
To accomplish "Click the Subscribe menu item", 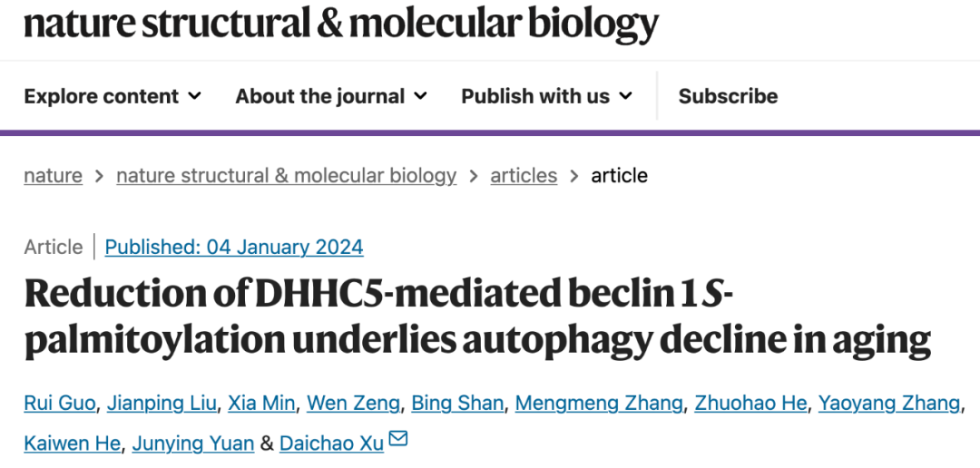I will 728,96.
